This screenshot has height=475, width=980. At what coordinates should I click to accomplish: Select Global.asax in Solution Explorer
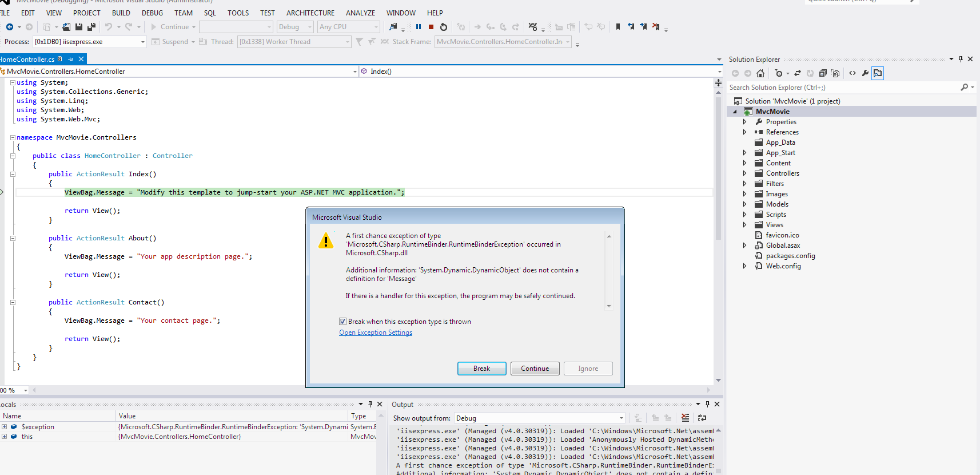coord(783,246)
